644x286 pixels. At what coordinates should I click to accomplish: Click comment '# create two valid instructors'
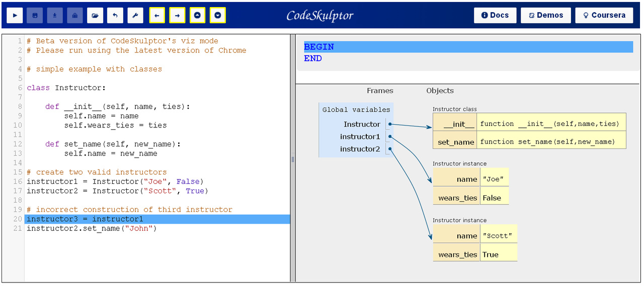(97, 172)
